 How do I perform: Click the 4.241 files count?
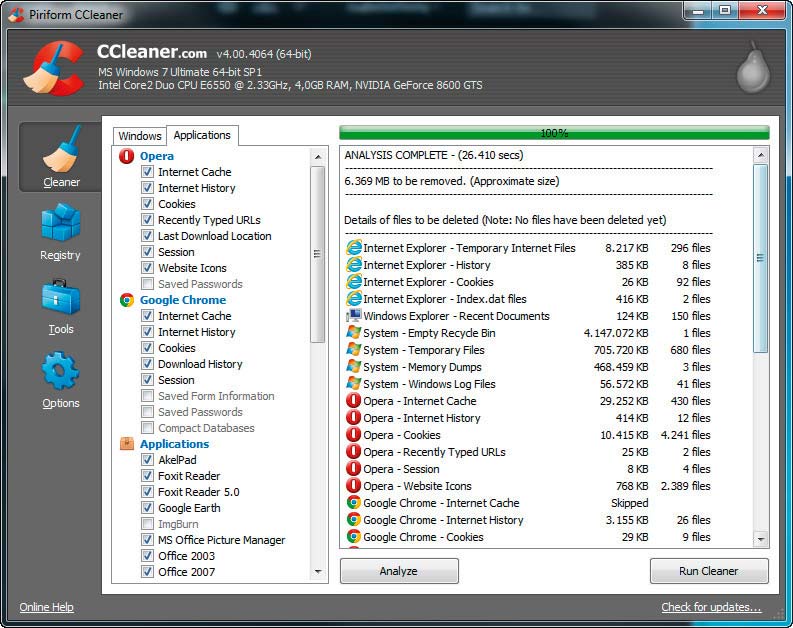(685, 435)
